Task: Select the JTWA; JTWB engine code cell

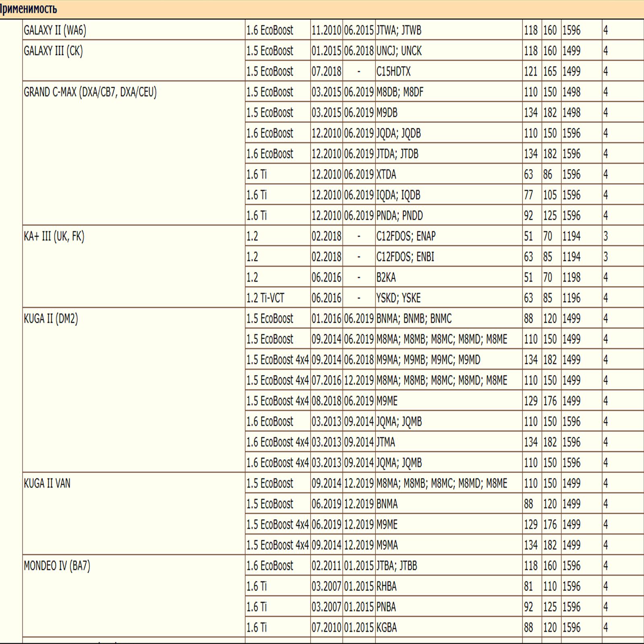Action: click(x=398, y=30)
